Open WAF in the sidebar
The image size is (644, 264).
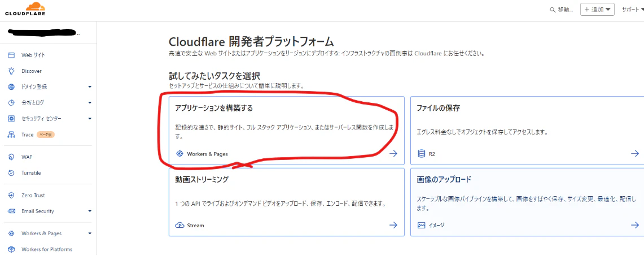coord(27,157)
